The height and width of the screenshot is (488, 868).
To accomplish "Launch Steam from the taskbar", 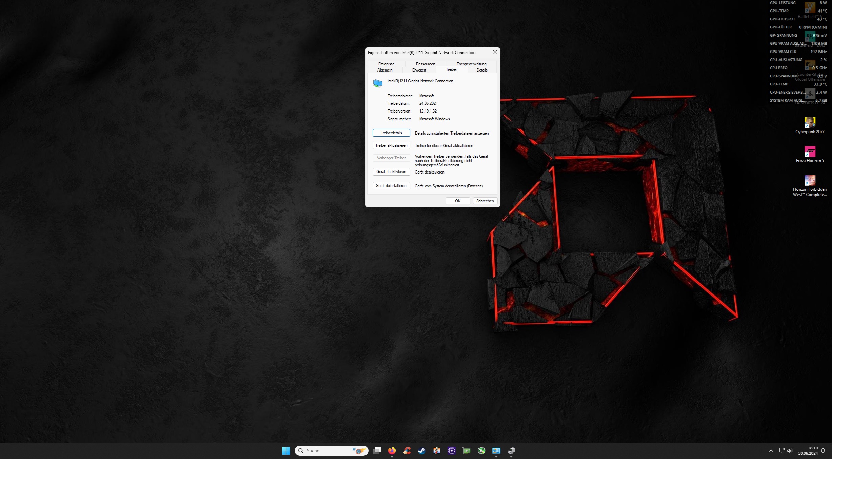I will 421,451.
